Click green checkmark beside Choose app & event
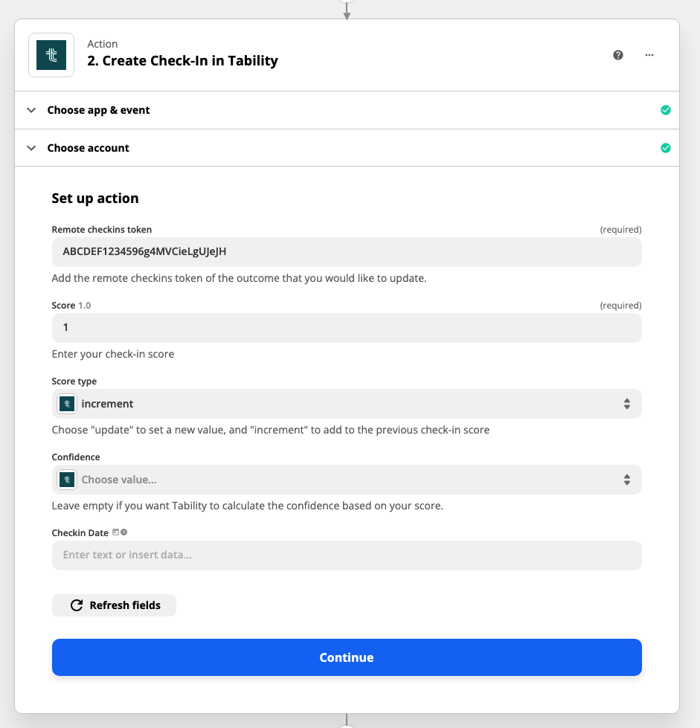The image size is (700, 728). tap(666, 110)
